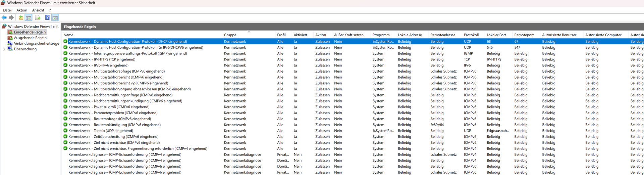Open the Datei menu
The width and height of the screenshot is (644, 175).
[x=7, y=10]
